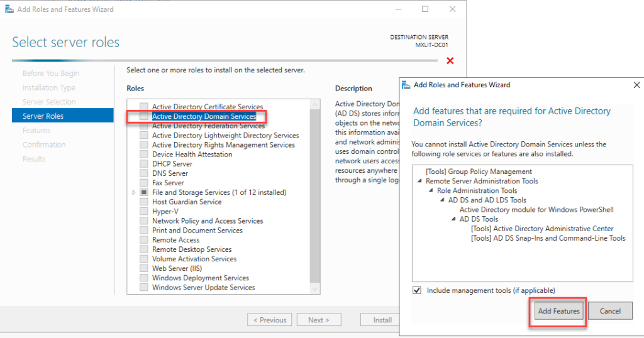Uncheck Include management tools option
Screen dimensions: 644x338
(417, 290)
